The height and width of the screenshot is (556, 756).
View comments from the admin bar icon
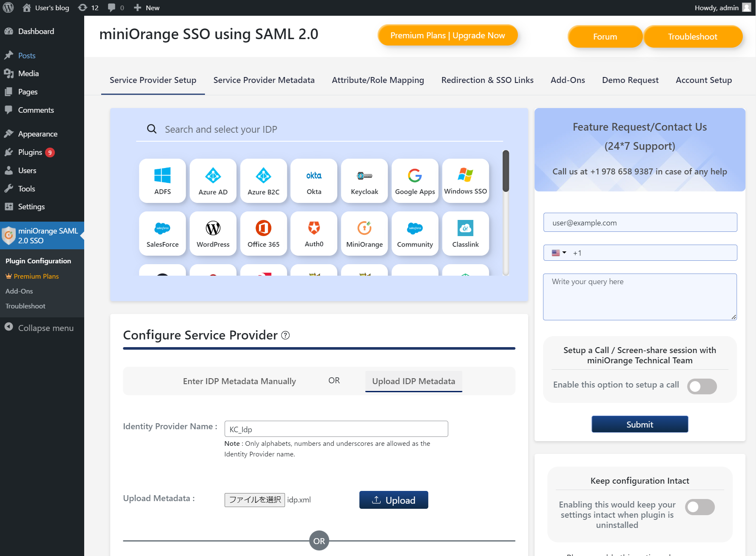click(x=116, y=8)
